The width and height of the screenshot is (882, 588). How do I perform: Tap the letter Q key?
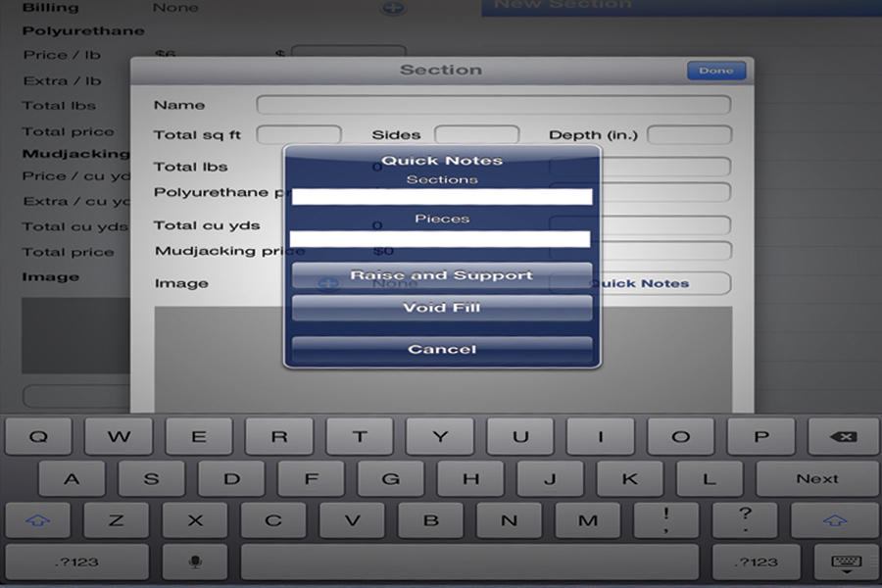tap(37, 436)
